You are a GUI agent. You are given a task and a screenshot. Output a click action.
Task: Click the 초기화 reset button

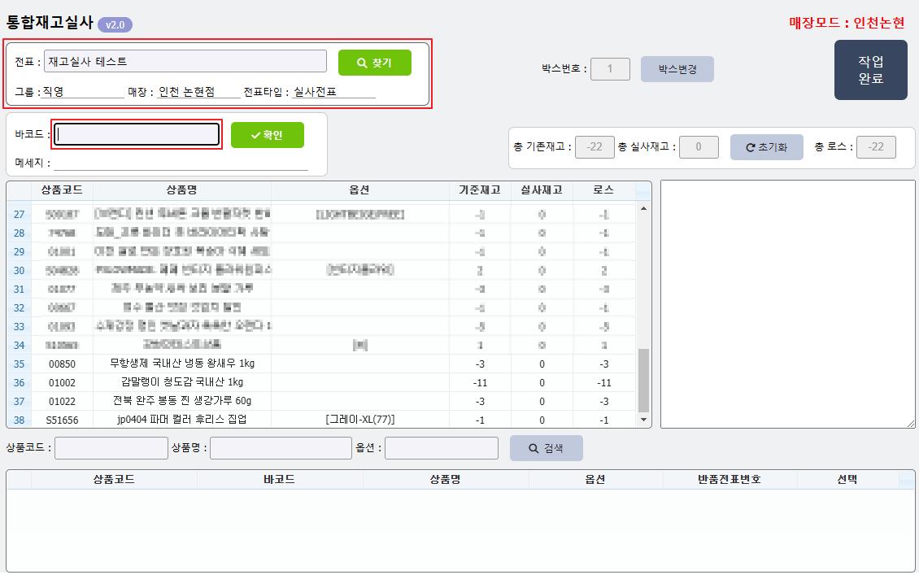coord(766,147)
